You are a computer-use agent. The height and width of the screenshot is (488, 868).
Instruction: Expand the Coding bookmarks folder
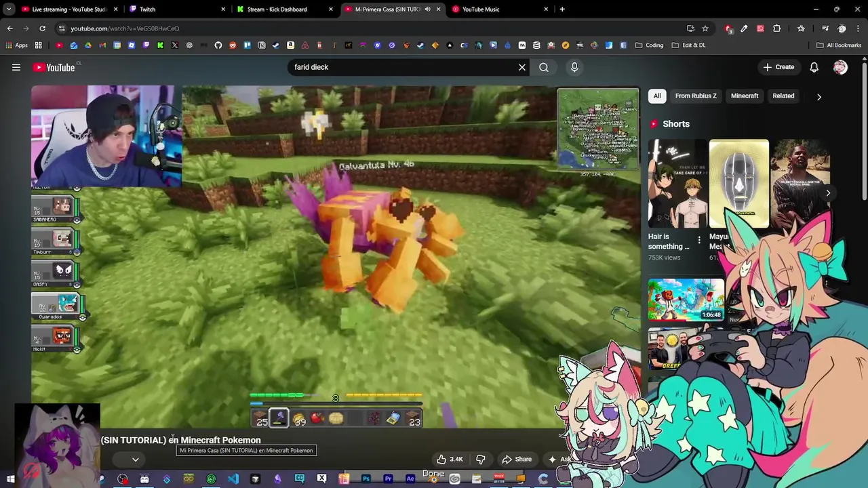point(649,45)
